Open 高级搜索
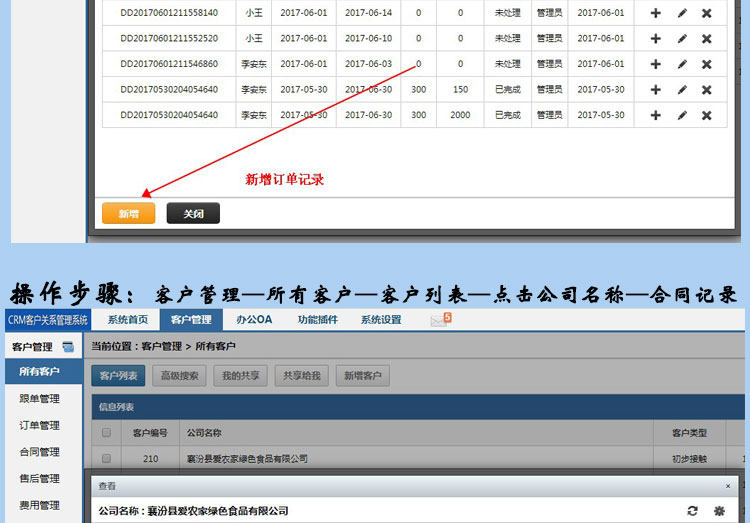Image resolution: width=750 pixels, height=523 pixels. coord(179,376)
